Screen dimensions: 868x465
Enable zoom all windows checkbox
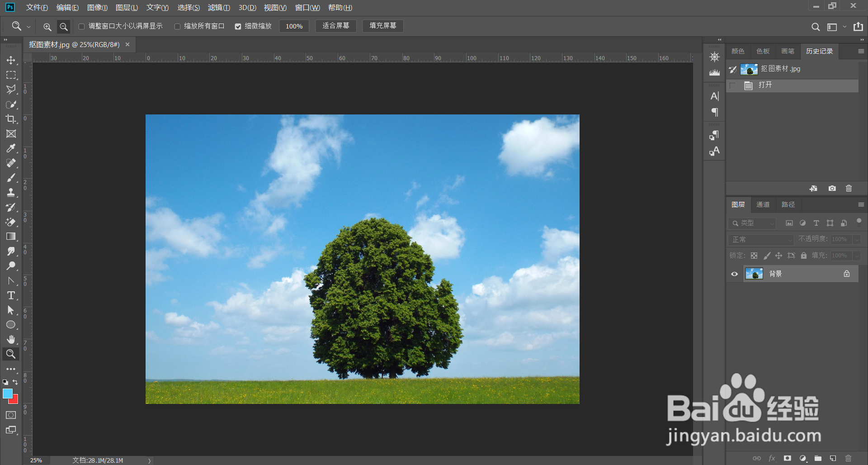click(x=177, y=26)
